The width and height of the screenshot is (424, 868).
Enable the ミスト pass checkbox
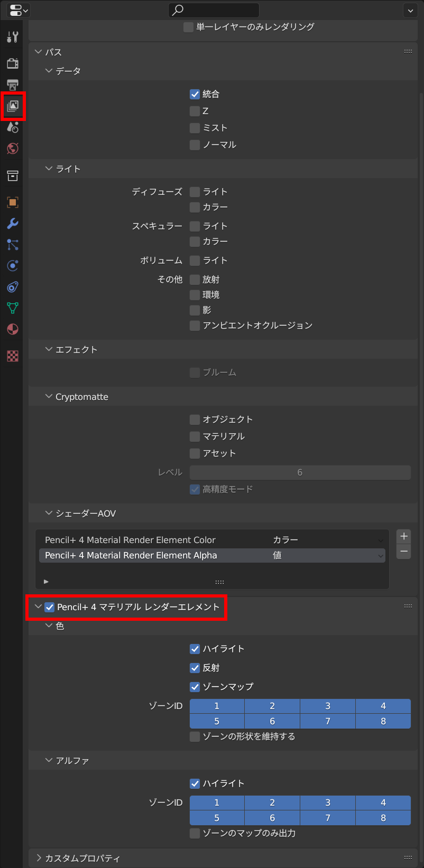195,128
